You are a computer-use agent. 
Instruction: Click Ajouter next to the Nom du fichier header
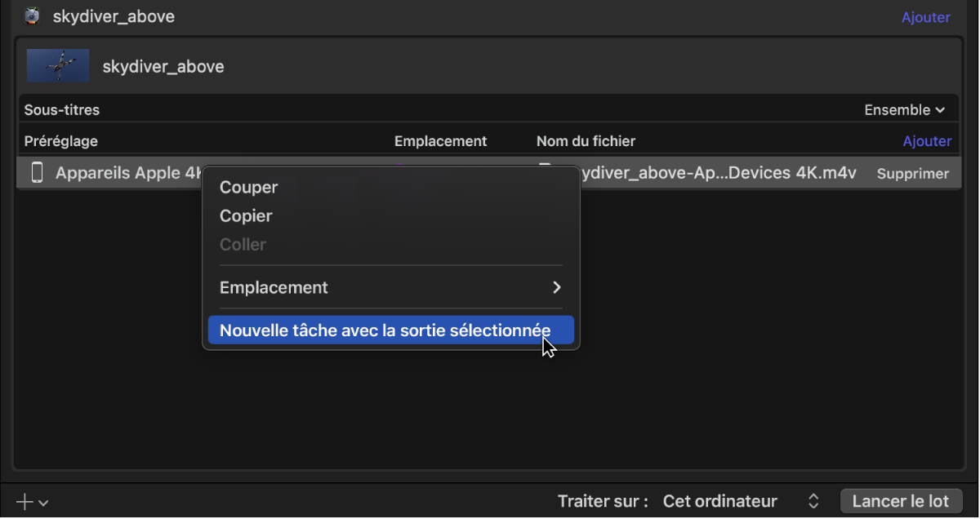[x=927, y=140]
